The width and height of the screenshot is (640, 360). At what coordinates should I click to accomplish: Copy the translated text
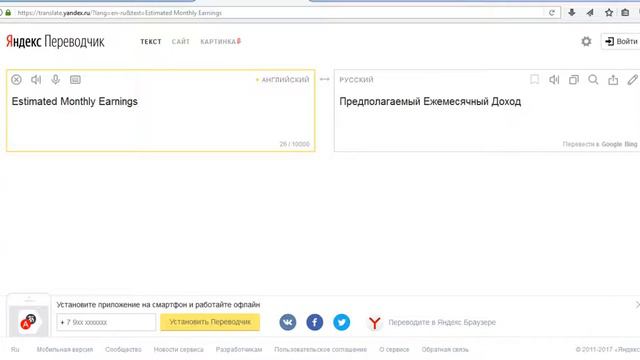click(574, 80)
